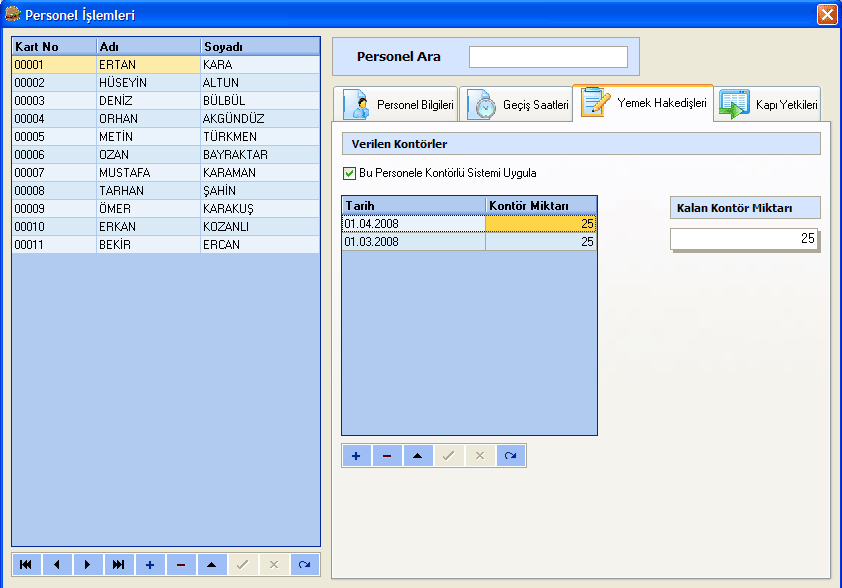Delete selected kontör entry

point(387,456)
